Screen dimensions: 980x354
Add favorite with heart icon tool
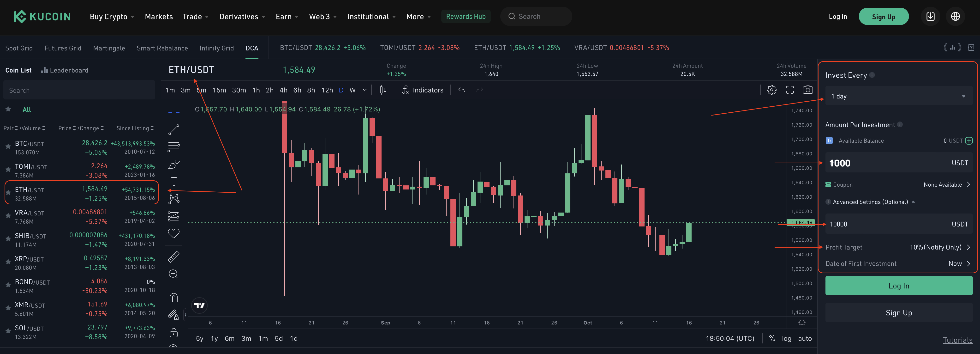[173, 233]
